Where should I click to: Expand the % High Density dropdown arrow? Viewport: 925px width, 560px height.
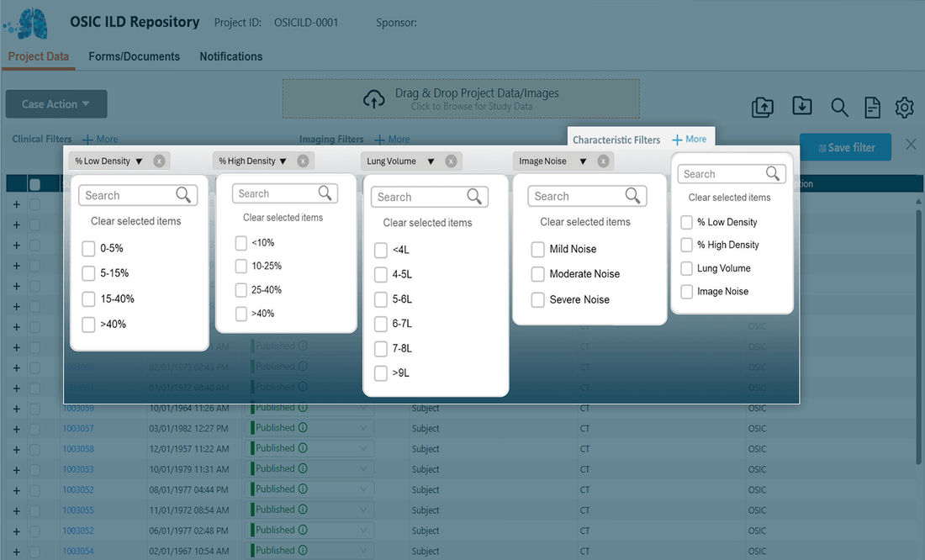point(283,161)
